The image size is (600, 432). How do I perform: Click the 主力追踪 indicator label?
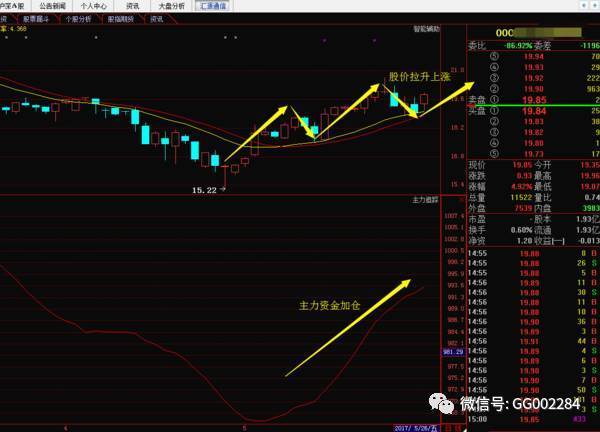coord(425,200)
